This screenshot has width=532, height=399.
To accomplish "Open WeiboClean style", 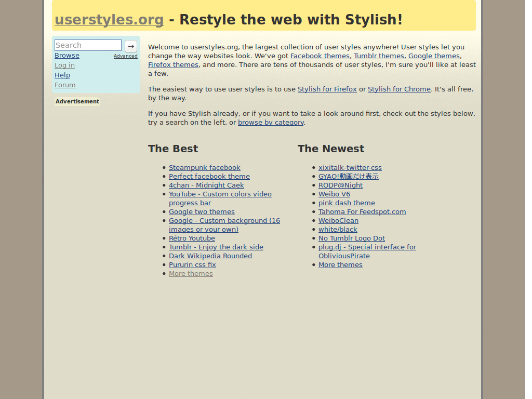I will pyautogui.click(x=338, y=220).
